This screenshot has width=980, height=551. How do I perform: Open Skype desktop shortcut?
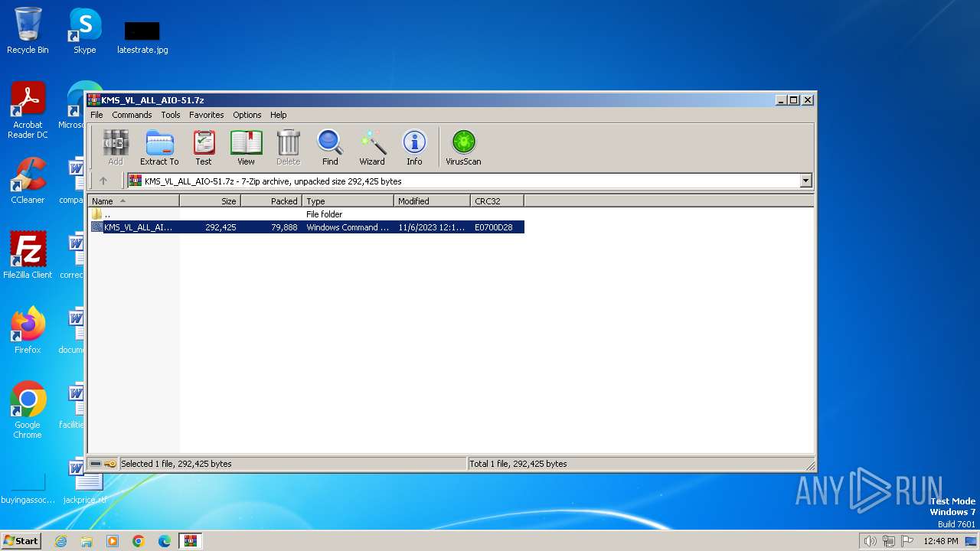click(84, 31)
